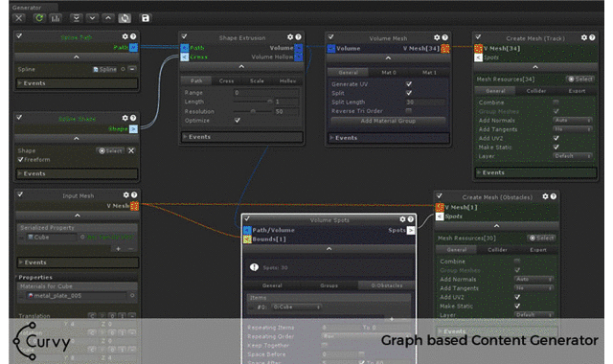This screenshot has width=613, height=364.
Task: Open Create Mesh (Track) help icon
Action: click(592, 37)
